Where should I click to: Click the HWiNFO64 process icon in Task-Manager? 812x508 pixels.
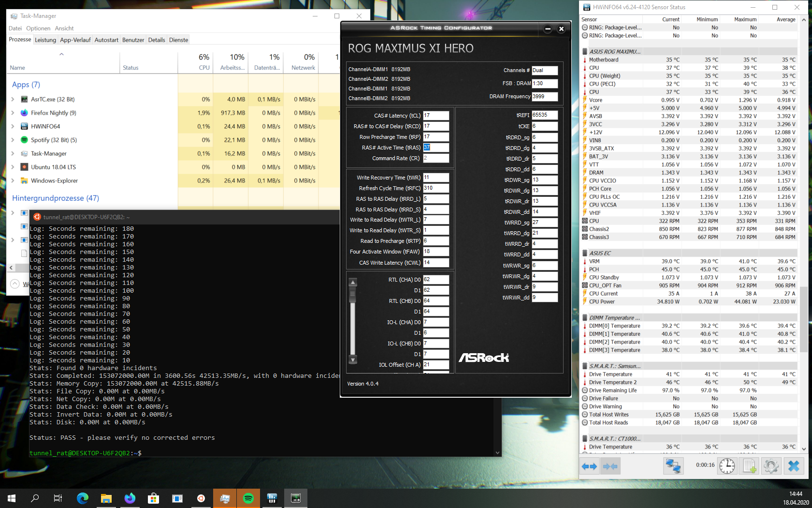[x=24, y=126]
